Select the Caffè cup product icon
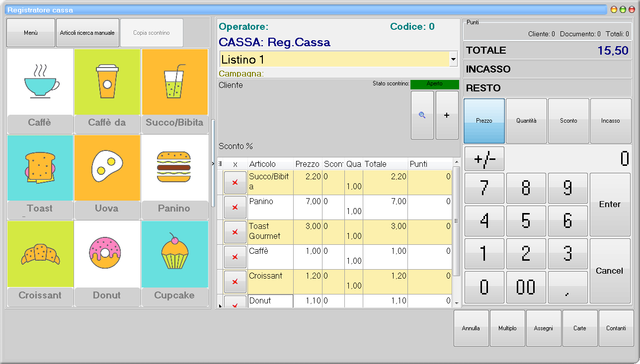 tap(40, 82)
